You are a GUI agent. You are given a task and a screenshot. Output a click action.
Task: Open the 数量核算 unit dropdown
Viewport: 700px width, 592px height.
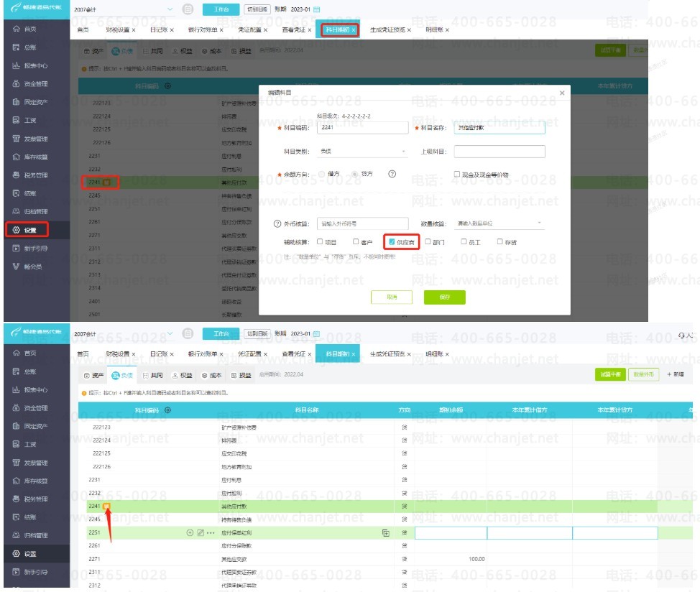pos(499,223)
